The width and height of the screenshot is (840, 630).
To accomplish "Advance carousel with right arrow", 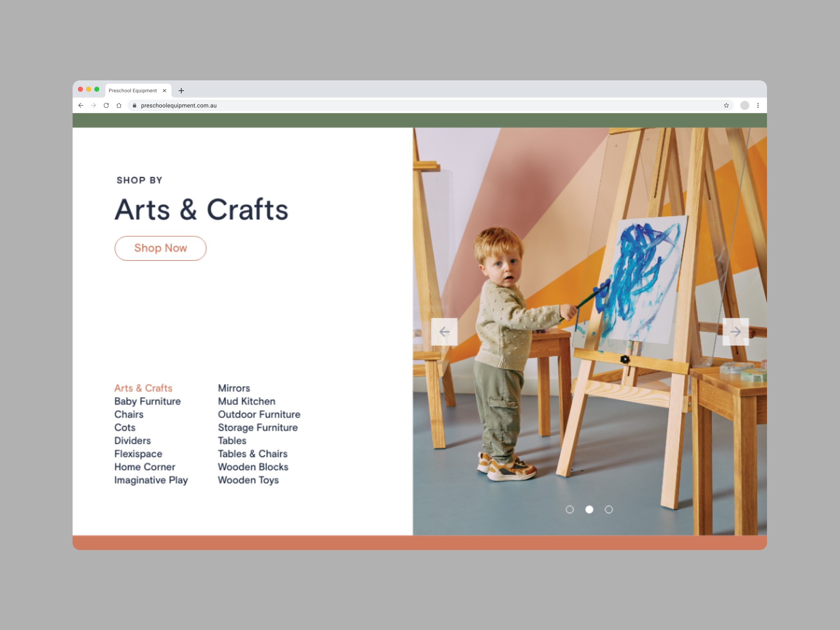I will pyautogui.click(x=735, y=332).
